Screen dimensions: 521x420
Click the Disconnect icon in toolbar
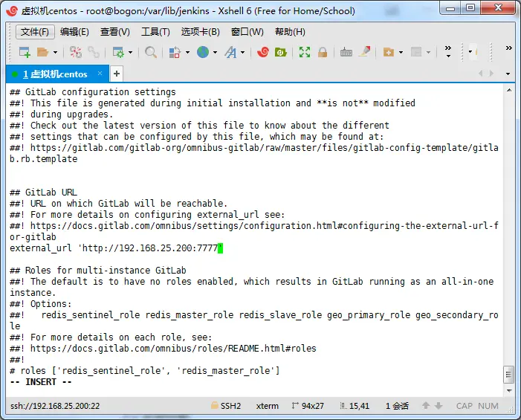[x=75, y=52]
